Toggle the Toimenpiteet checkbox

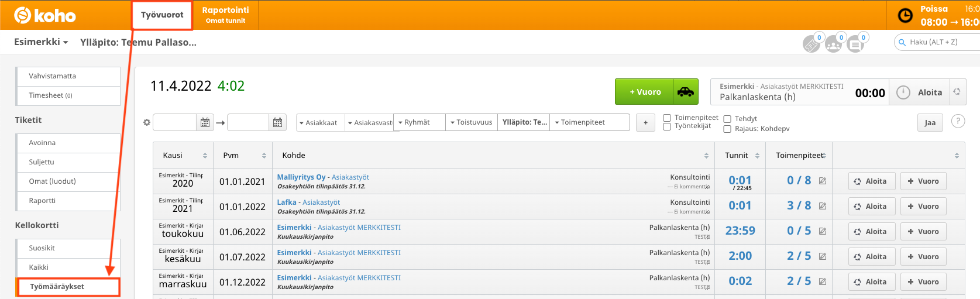[x=667, y=118]
